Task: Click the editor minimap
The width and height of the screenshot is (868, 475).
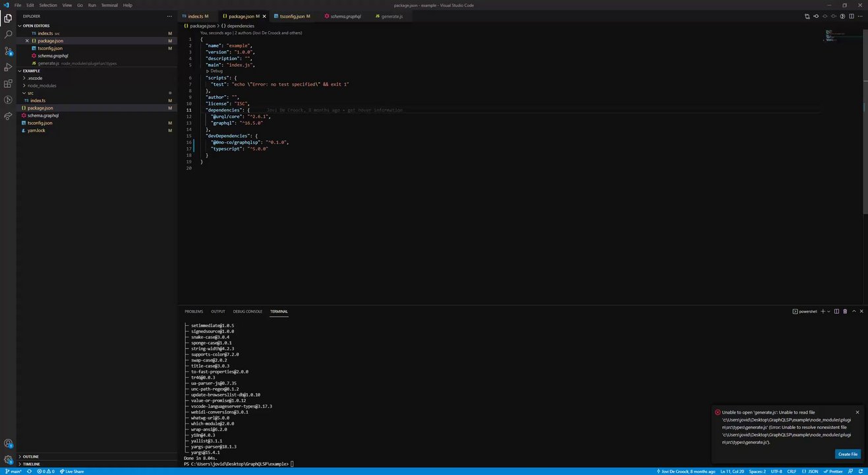Action: click(x=843, y=36)
